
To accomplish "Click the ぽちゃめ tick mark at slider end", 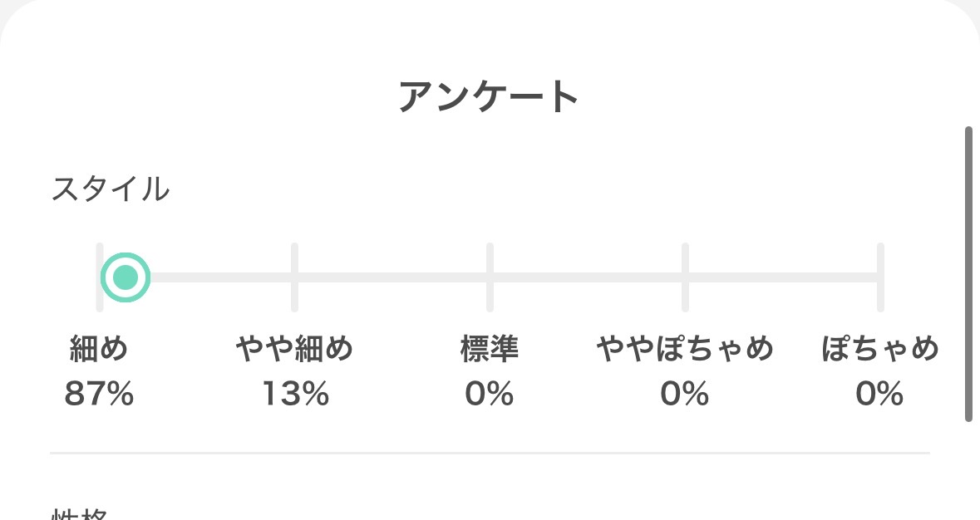I will [879, 277].
